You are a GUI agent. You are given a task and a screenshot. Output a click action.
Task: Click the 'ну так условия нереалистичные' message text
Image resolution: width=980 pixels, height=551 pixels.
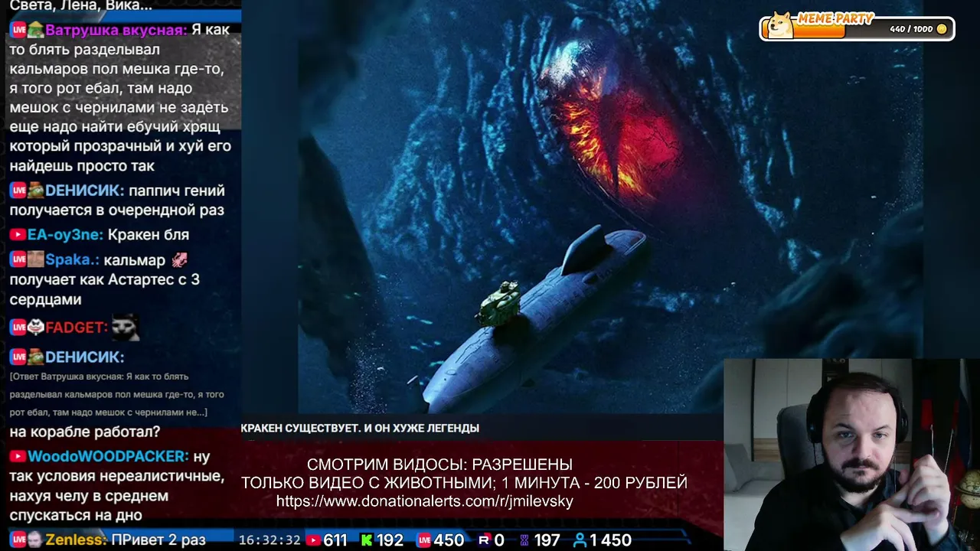(x=117, y=486)
